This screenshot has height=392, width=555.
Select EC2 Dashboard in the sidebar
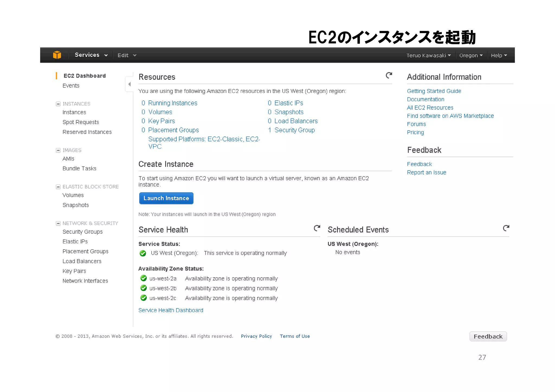[x=85, y=76]
